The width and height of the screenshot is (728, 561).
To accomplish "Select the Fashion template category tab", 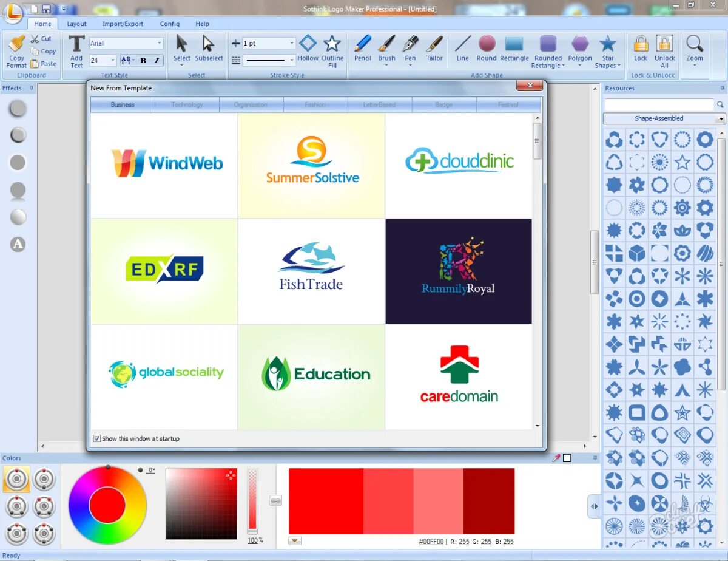I will 315,104.
